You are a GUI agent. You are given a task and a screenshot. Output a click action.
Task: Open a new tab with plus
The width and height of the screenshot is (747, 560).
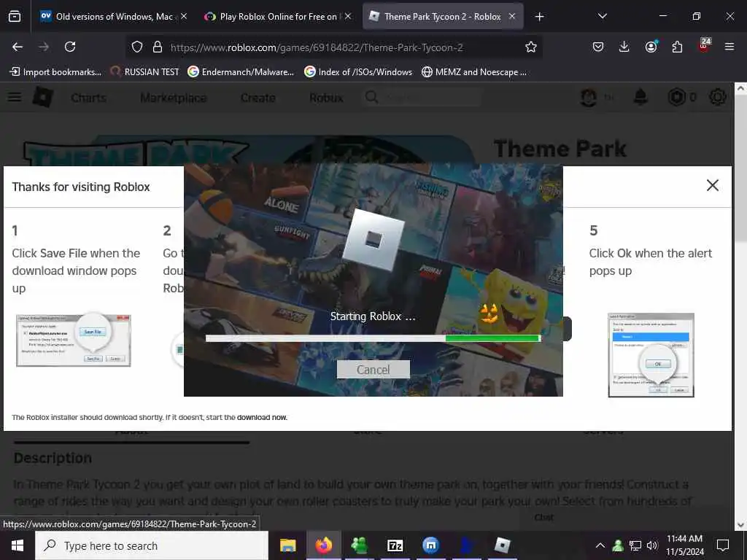[539, 17]
